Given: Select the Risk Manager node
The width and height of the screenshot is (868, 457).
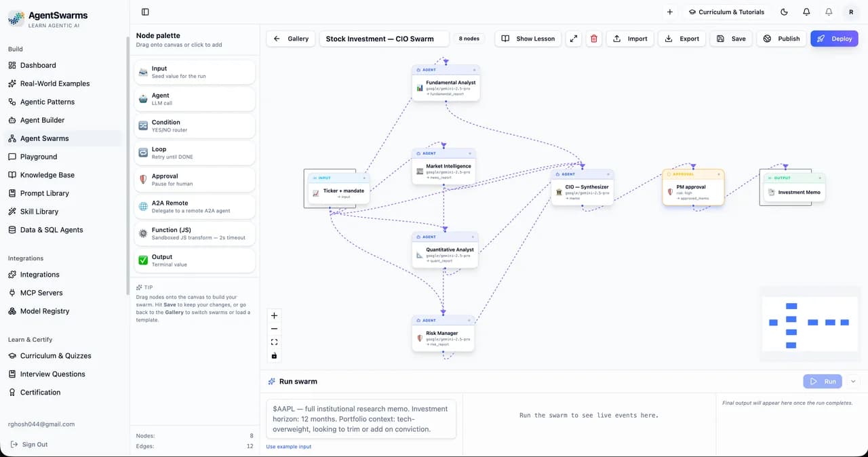Looking at the screenshot, I should [443, 334].
